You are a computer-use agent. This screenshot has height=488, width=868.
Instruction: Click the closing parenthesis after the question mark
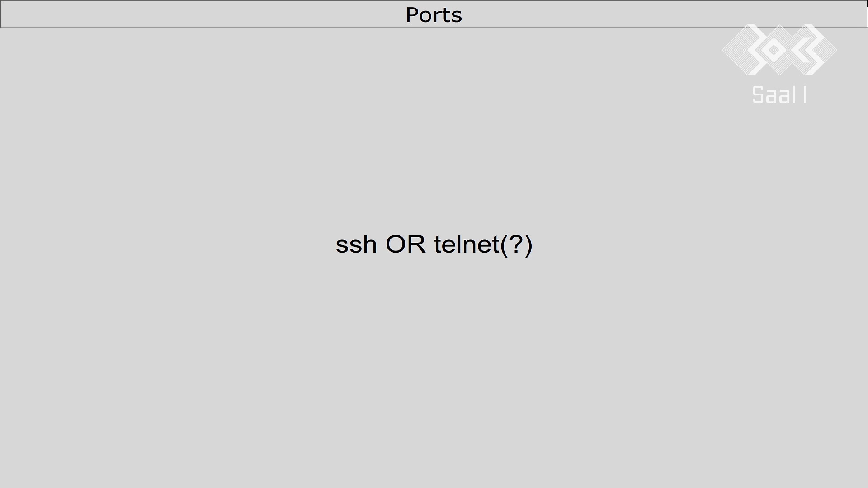pyautogui.click(x=528, y=245)
